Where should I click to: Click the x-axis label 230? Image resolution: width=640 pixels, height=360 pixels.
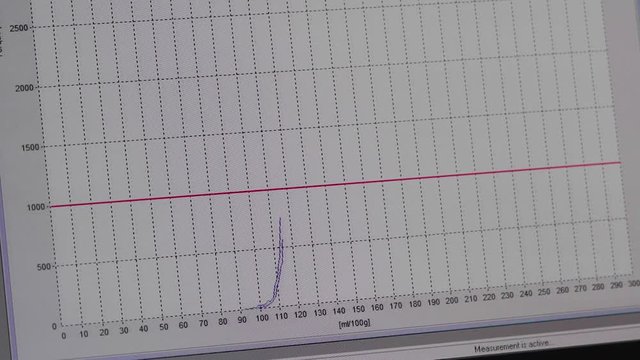point(507,296)
